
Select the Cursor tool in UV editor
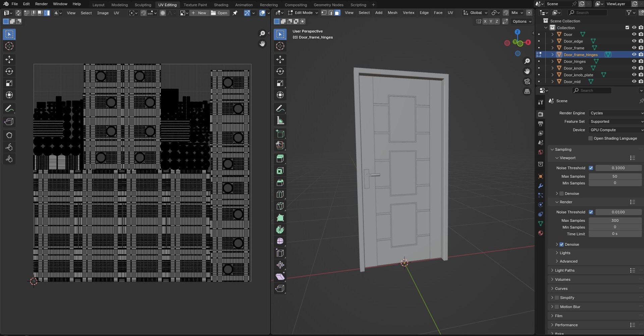click(x=9, y=46)
